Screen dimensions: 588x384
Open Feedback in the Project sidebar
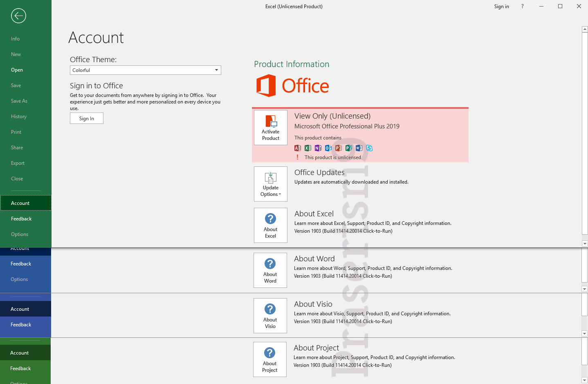[x=25, y=368]
